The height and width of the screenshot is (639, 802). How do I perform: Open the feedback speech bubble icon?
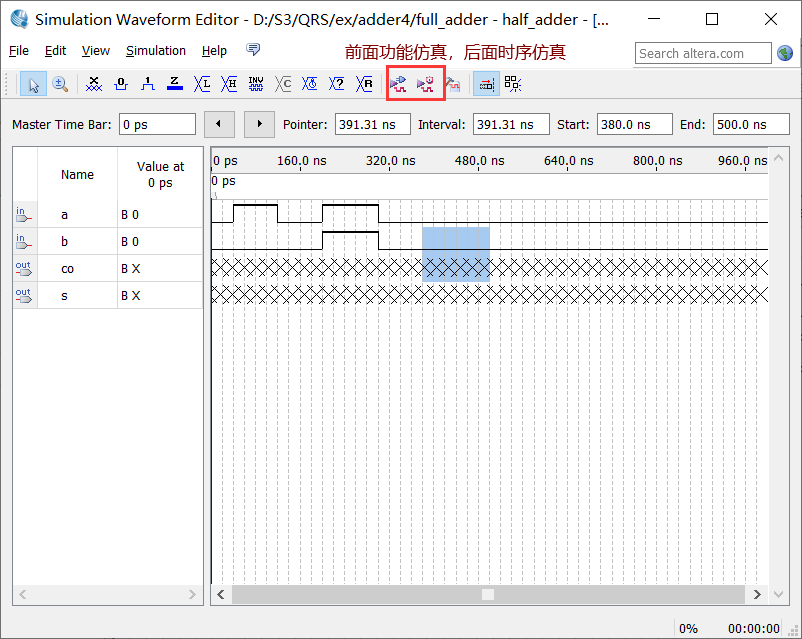(253, 49)
